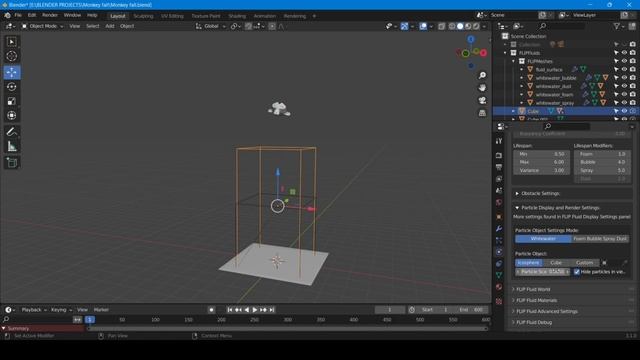Toggle the camera view icon

click(482, 100)
